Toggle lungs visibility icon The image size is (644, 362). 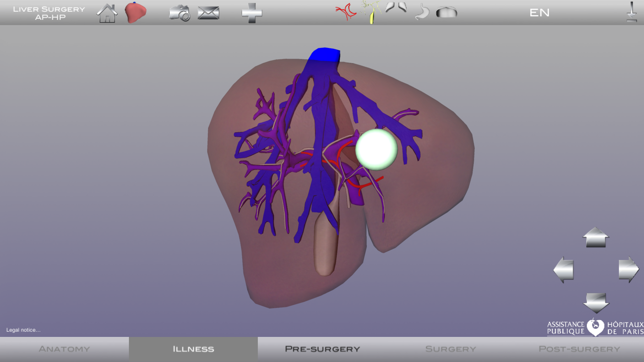click(396, 8)
